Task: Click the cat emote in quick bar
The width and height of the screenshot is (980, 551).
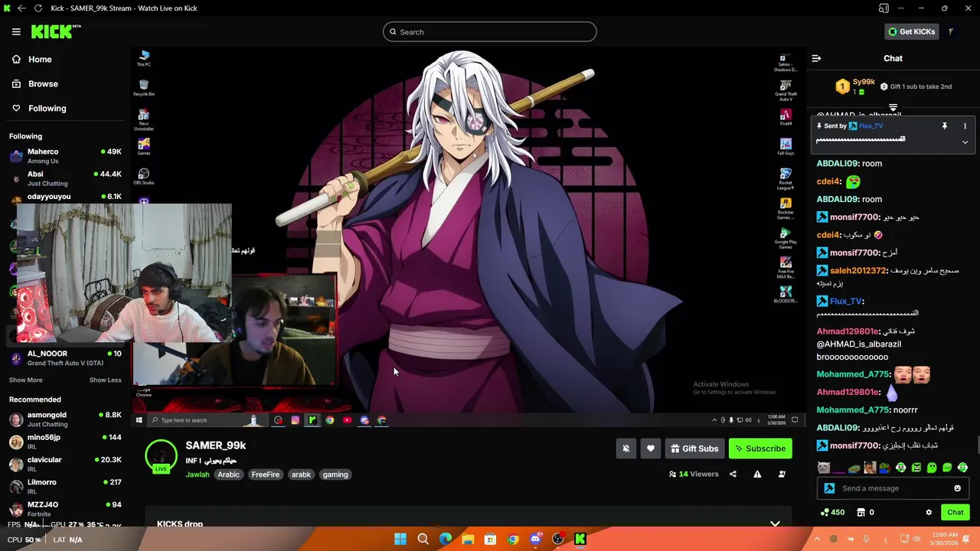Action: pos(823,468)
